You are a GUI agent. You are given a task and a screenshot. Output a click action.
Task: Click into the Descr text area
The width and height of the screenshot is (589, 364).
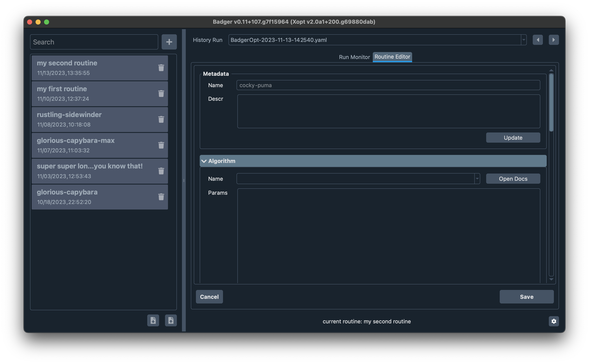point(389,111)
